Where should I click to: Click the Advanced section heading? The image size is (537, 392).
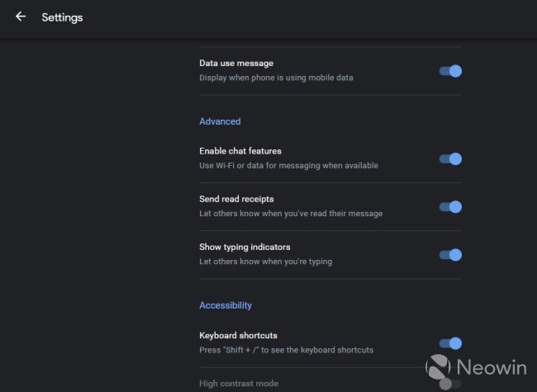(220, 121)
